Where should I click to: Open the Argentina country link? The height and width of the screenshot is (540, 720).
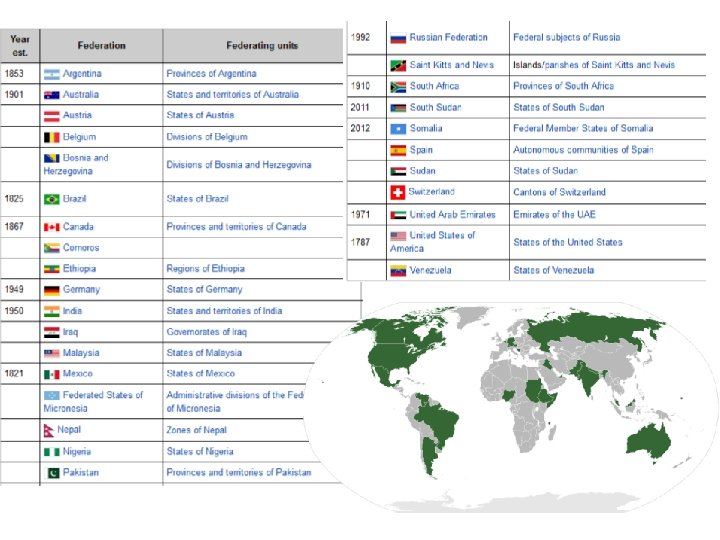click(82, 73)
